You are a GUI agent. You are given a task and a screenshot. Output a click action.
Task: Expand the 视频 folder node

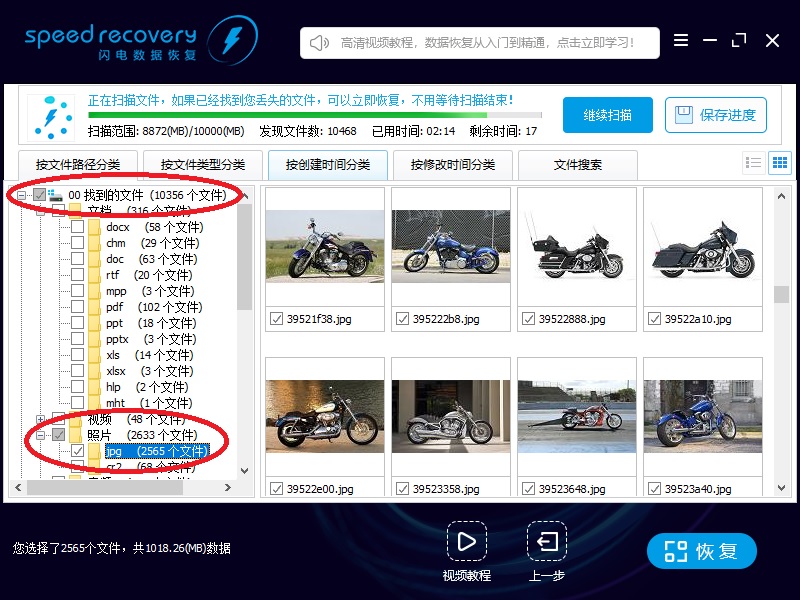[39, 419]
